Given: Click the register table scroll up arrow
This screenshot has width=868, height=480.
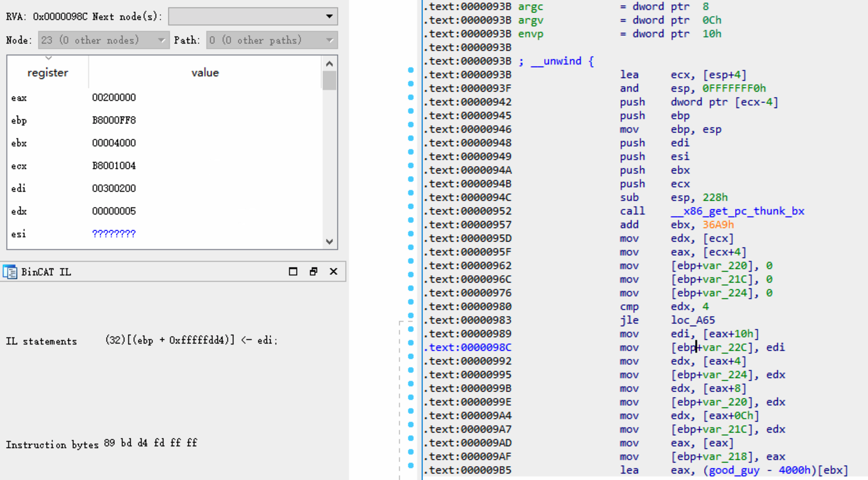Looking at the screenshot, I should 329,64.
